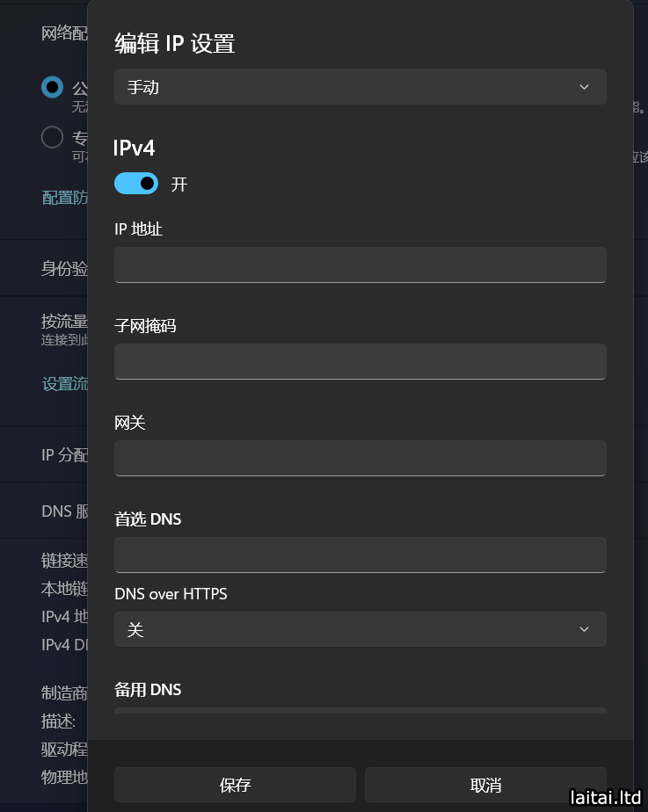
Task: Click the 取消 button to cancel
Action: [486, 785]
